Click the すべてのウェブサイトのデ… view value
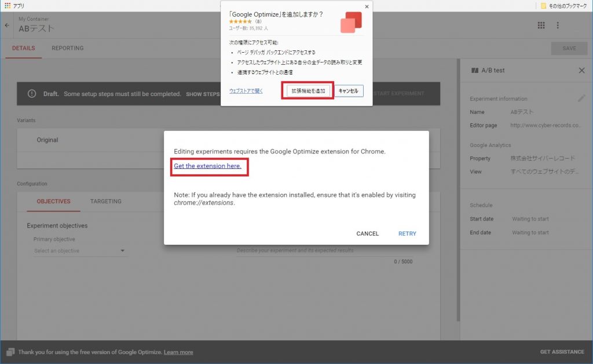593x364 pixels. click(544, 172)
